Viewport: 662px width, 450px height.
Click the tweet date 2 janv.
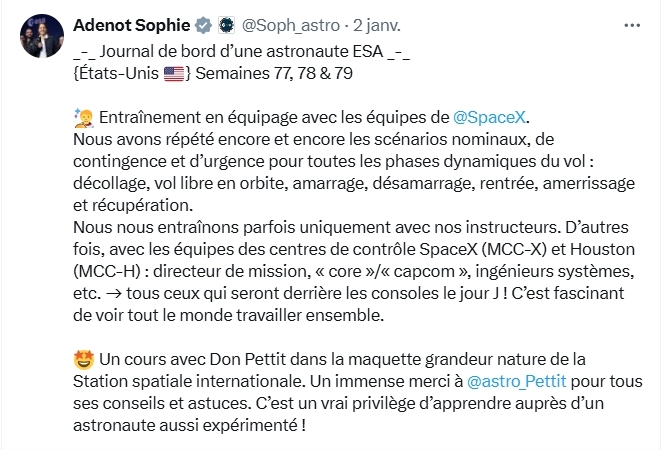(x=375, y=26)
